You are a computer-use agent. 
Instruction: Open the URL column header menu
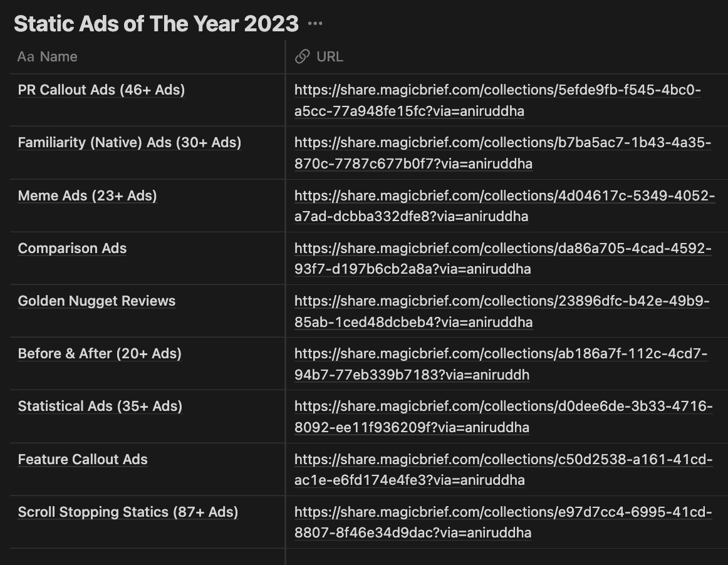(x=507, y=56)
